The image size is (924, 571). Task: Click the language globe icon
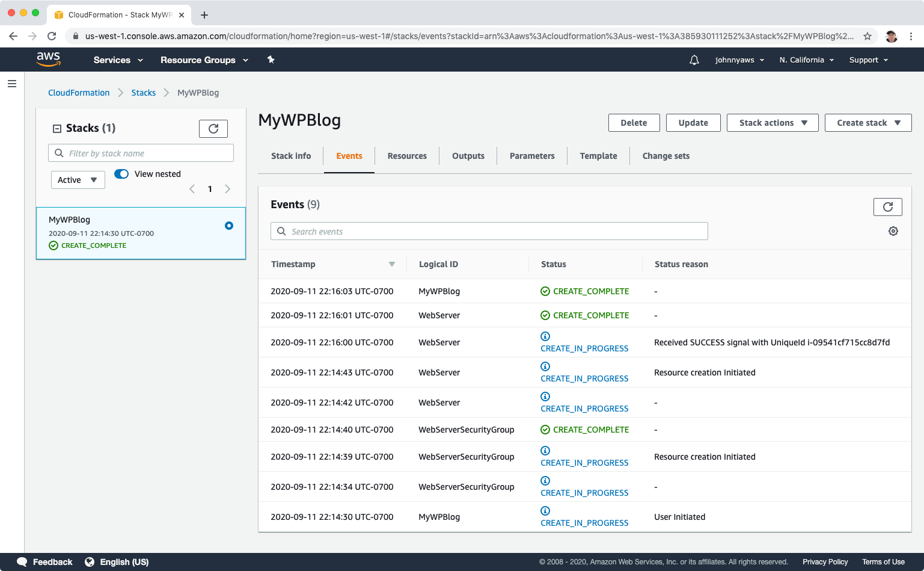[90, 562]
